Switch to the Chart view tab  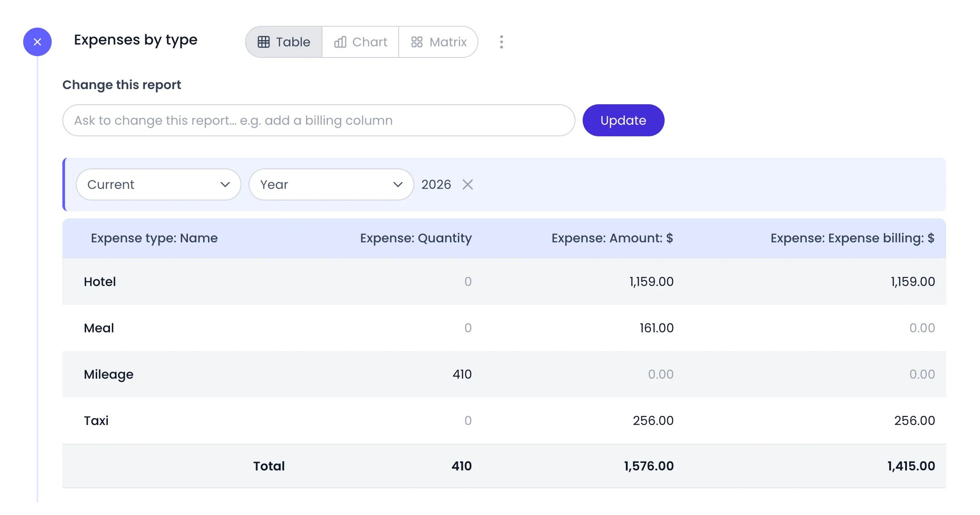tap(360, 42)
